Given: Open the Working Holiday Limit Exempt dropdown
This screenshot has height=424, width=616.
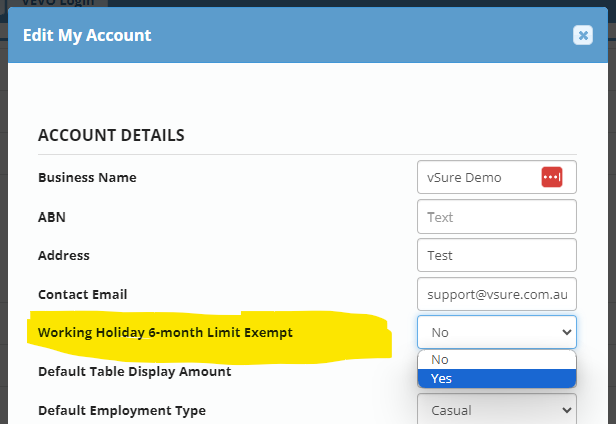Looking at the screenshot, I should (x=496, y=332).
